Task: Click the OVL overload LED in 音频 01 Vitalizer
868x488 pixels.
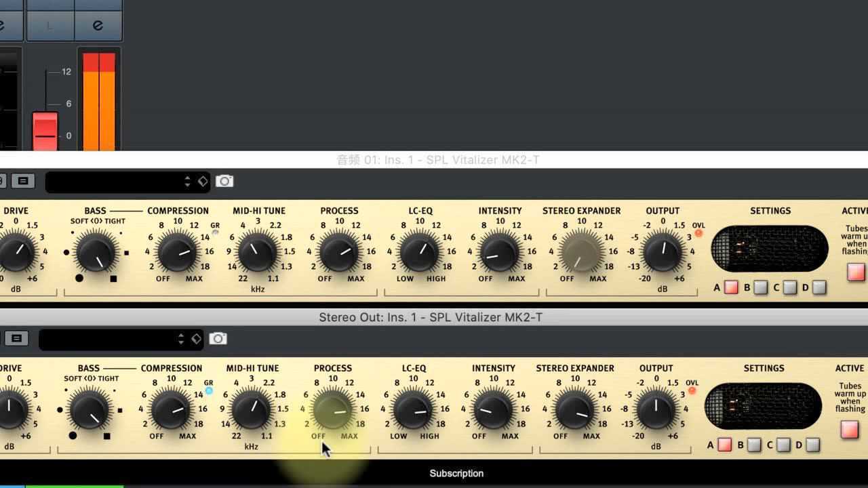Action: tap(698, 233)
